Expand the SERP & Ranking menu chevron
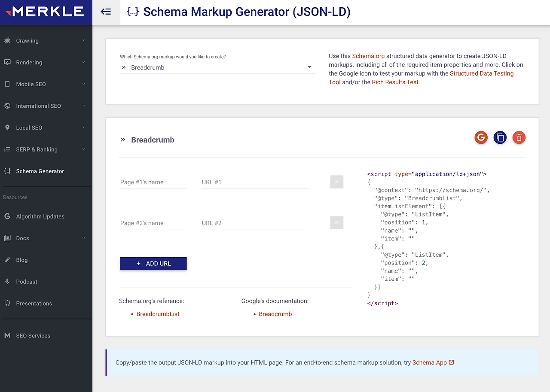 [x=84, y=149]
